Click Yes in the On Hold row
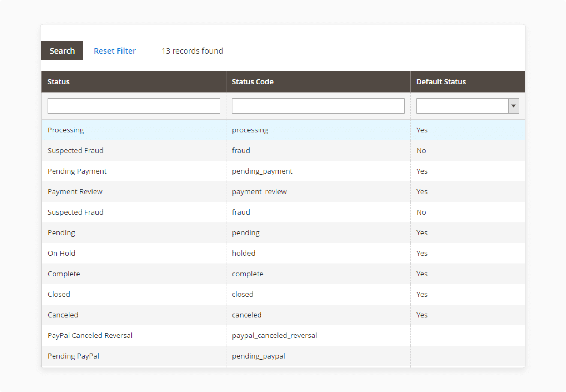566x392 pixels. pos(422,254)
